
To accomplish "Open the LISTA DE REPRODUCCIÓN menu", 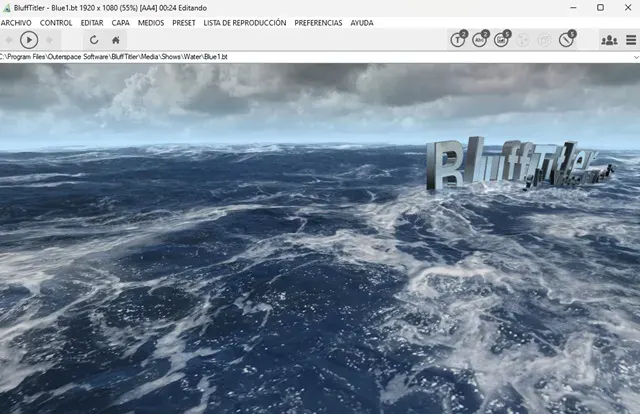I will pyautogui.click(x=245, y=23).
